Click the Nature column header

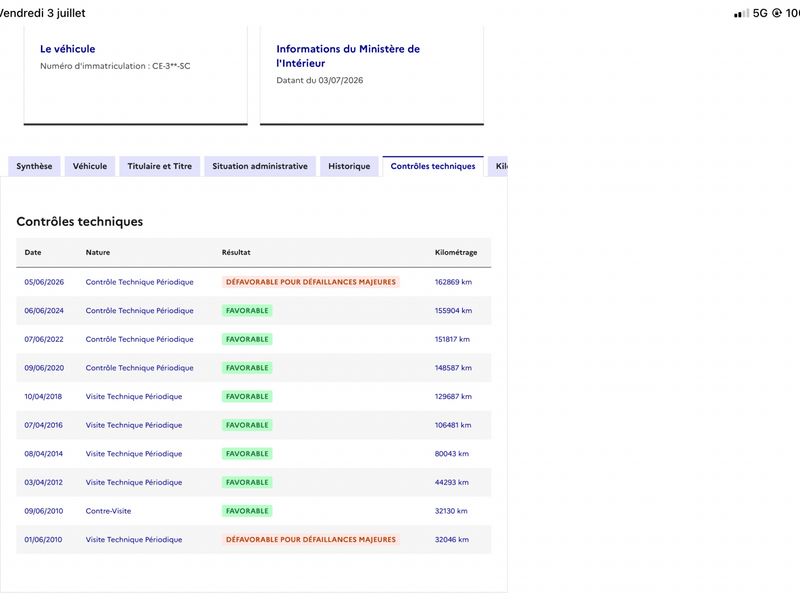click(98, 253)
